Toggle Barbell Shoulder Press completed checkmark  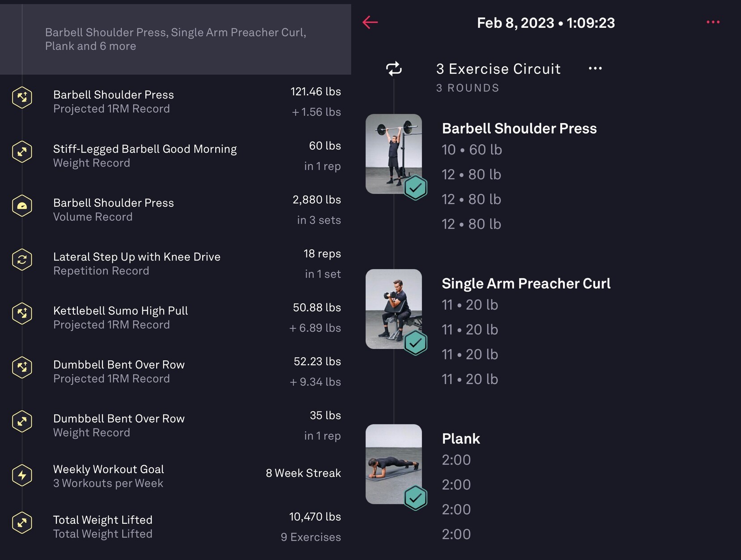click(415, 188)
